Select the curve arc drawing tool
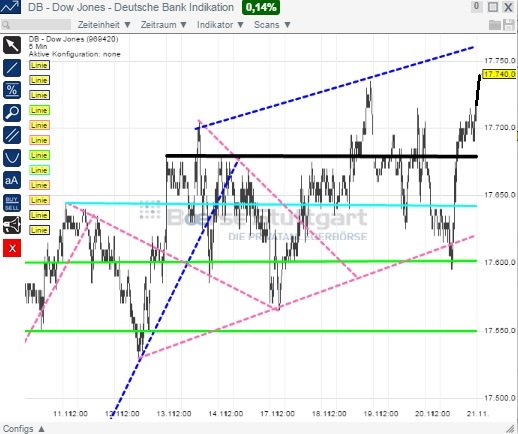The image size is (518, 434). [x=12, y=158]
